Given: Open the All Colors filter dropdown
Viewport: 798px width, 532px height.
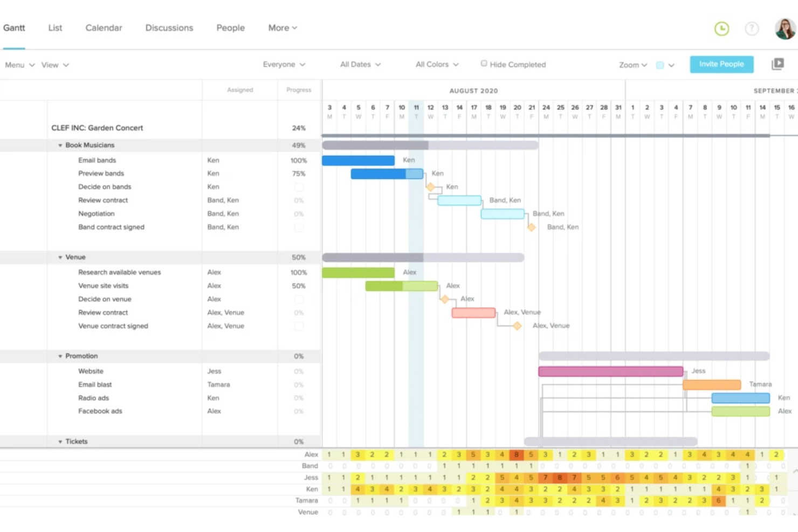Looking at the screenshot, I should coord(437,64).
